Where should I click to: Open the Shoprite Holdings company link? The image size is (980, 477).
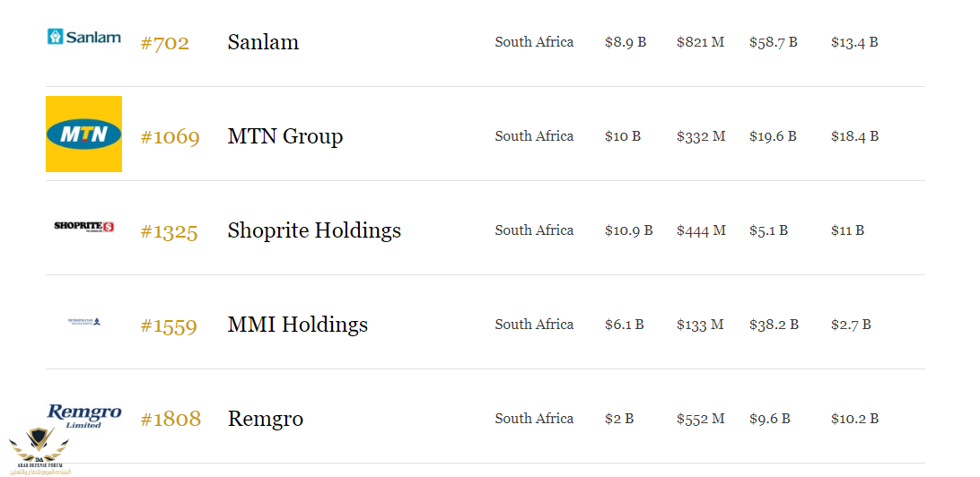[x=314, y=230]
